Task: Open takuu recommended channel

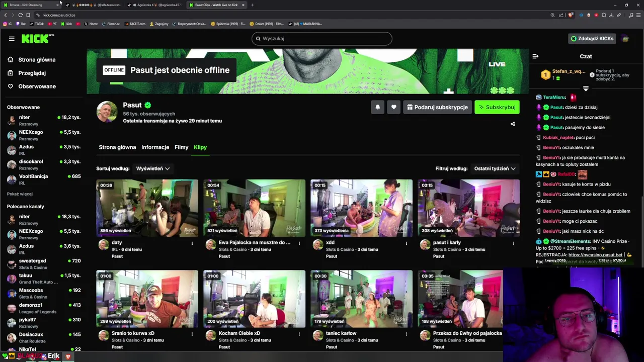Action: pos(43,279)
